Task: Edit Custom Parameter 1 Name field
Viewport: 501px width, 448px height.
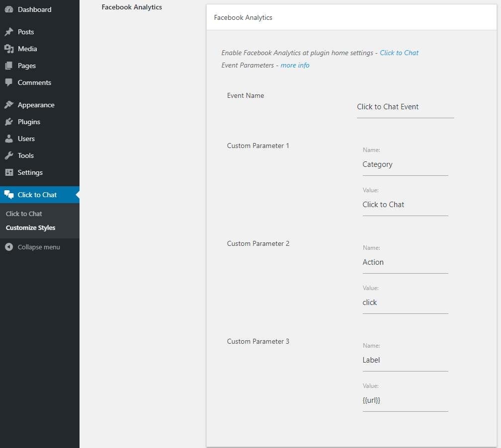Action: click(405, 165)
